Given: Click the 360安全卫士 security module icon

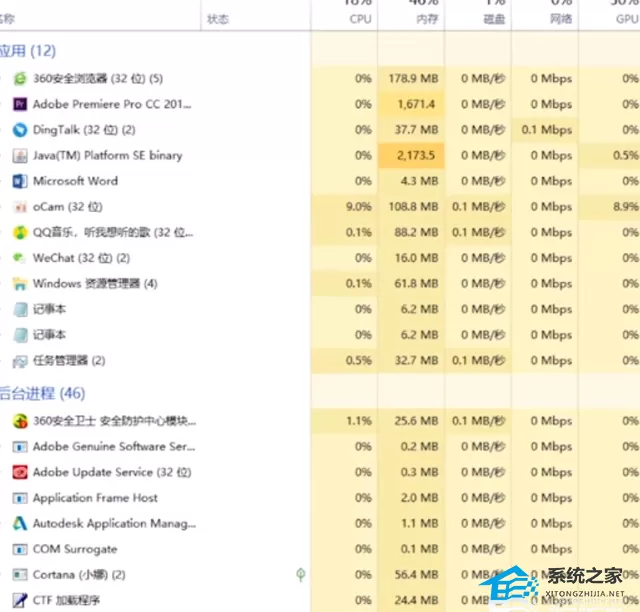Looking at the screenshot, I should point(20,421).
